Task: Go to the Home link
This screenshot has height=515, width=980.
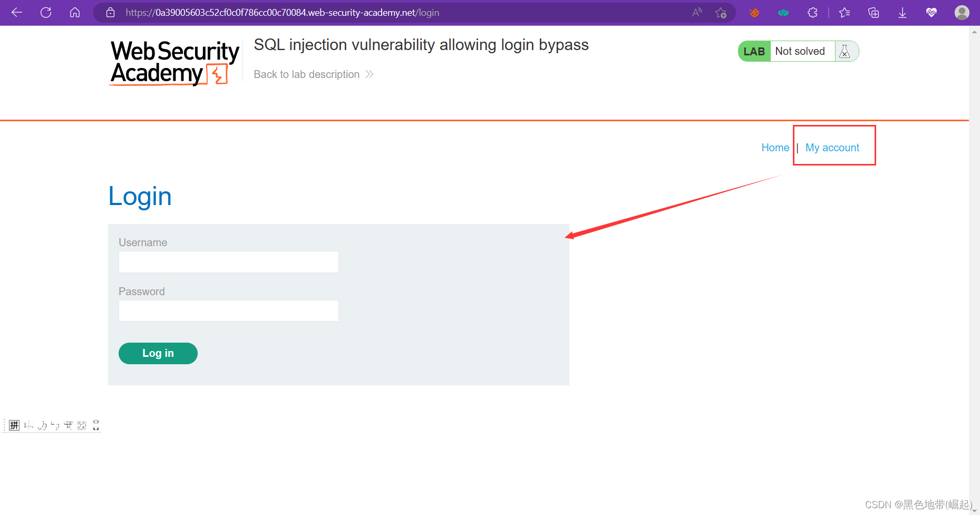Action: [775, 148]
